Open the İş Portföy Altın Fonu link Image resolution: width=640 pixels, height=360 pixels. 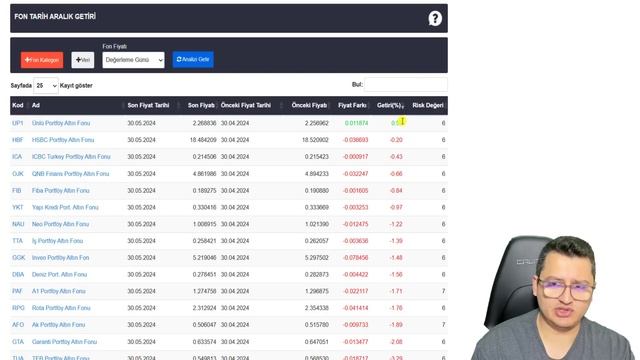[57, 241]
